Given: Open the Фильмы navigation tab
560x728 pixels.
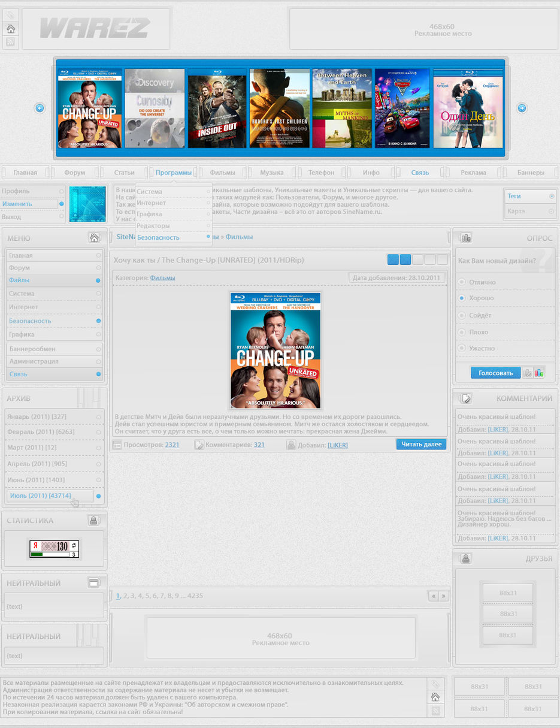Looking at the screenshot, I should coord(223,173).
